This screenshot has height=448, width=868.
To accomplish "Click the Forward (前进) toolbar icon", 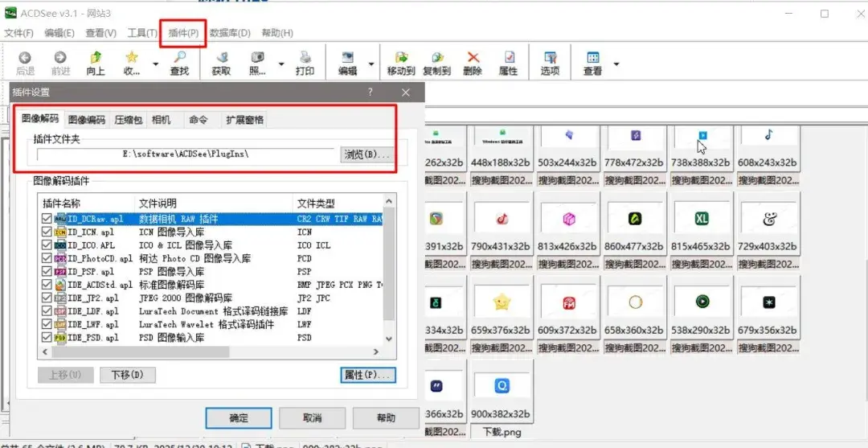I will click(x=60, y=58).
